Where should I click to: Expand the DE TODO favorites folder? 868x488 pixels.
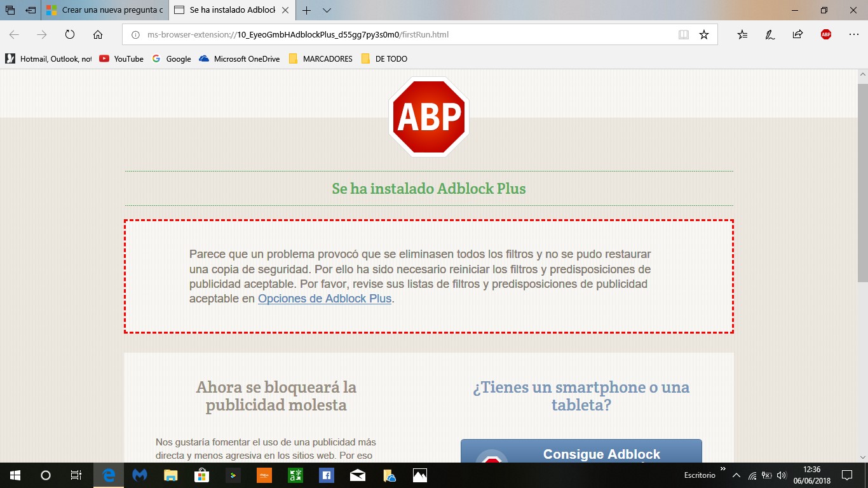(x=384, y=58)
